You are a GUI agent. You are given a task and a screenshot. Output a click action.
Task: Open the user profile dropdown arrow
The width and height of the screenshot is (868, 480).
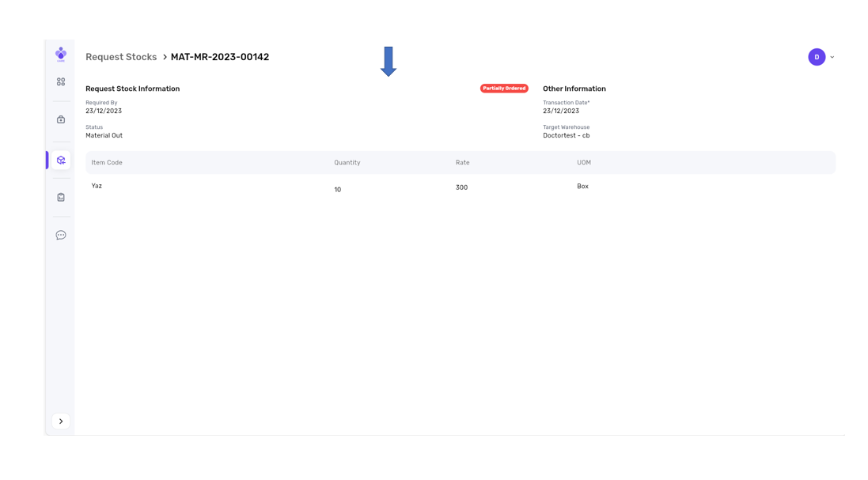[832, 57]
